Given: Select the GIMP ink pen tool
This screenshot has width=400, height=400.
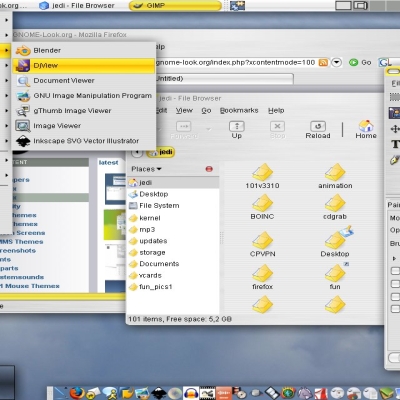Looking at the screenshot, I should (x=395, y=160).
